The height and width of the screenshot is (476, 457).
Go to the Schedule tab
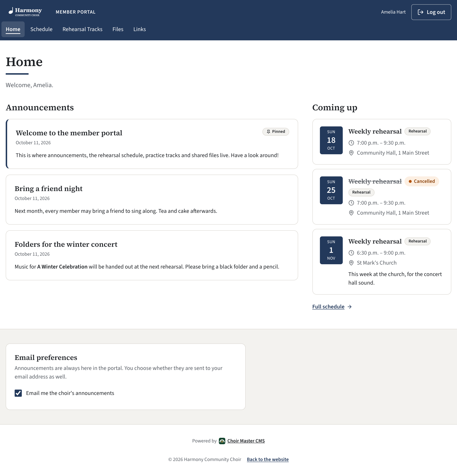[x=41, y=29]
